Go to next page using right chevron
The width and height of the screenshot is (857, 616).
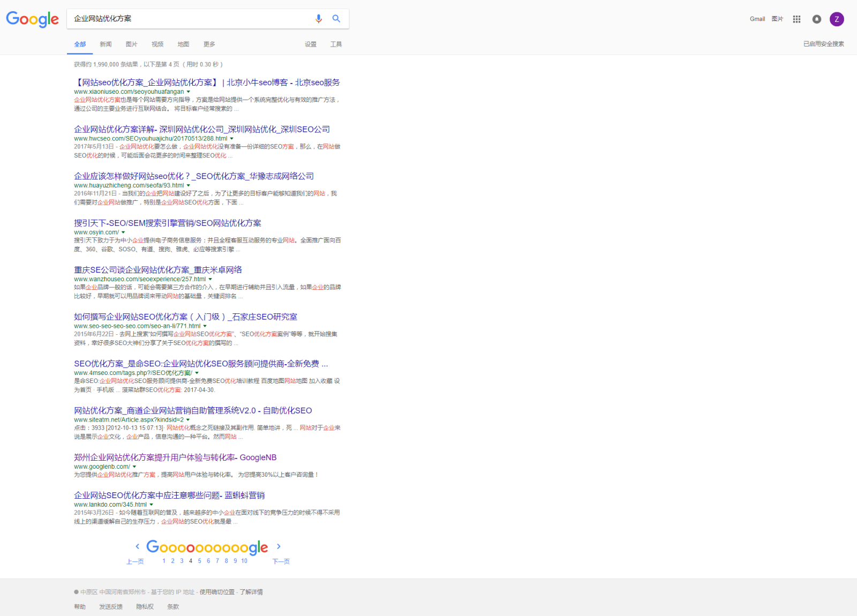point(279,546)
